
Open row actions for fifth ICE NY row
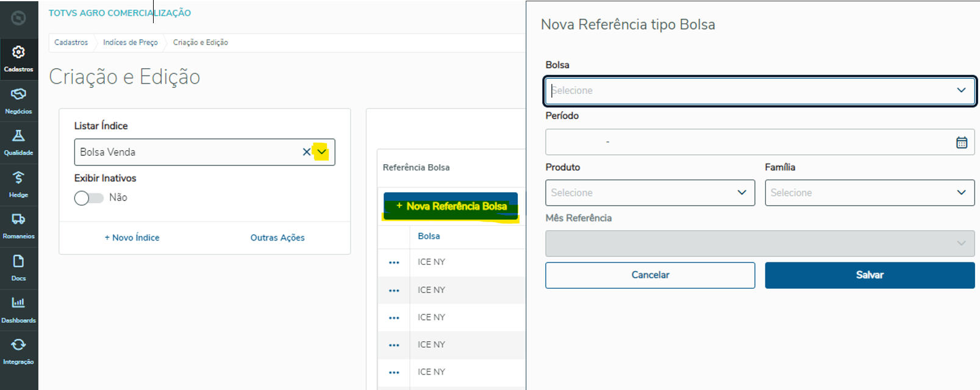click(x=394, y=372)
